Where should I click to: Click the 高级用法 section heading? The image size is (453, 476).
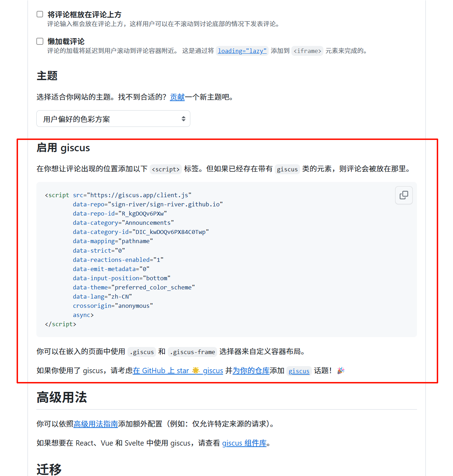point(62,397)
